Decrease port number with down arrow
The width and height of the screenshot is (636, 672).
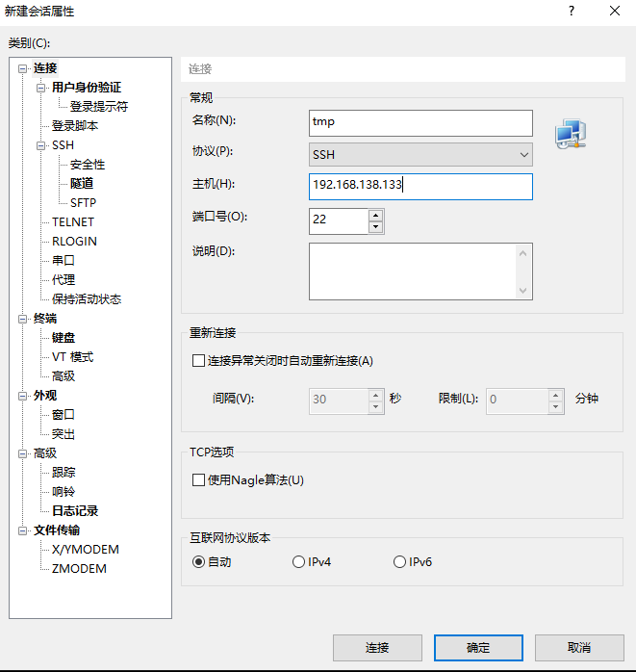375,227
